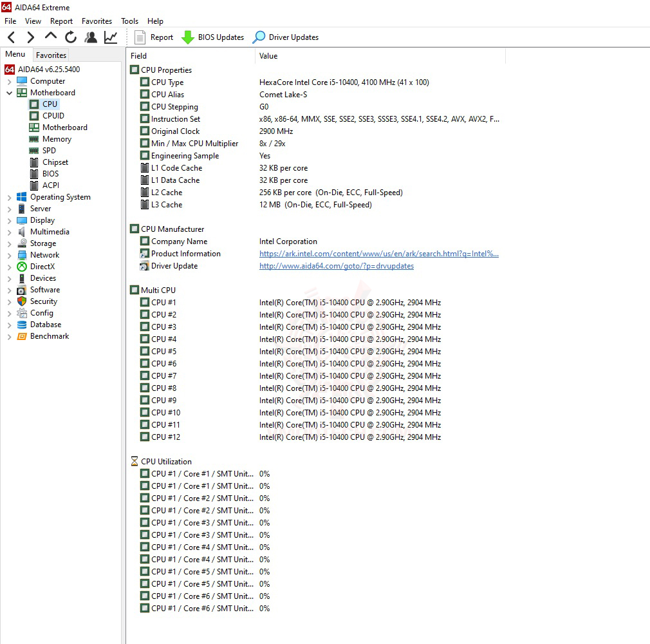Go up one level with the toolbar arrow
Image resolution: width=650 pixels, height=644 pixels.
point(51,37)
